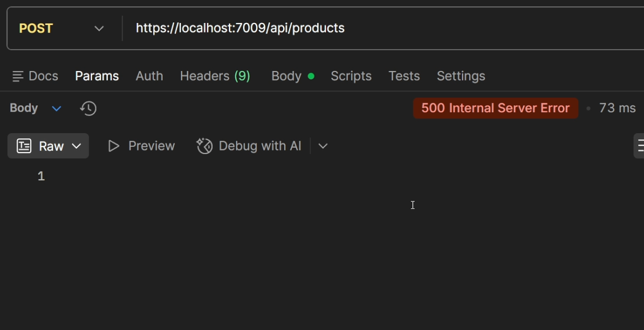This screenshot has width=644, height=330.
Task: Open the response history icon
Action: point(88,109)
